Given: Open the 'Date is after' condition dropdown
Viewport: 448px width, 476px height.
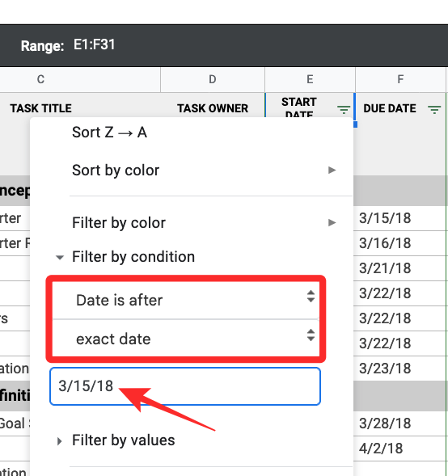Looking at the screenshot, I should click(185, 301).
